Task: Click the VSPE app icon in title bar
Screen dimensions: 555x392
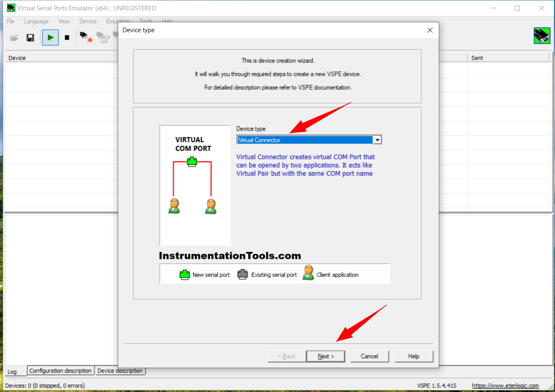Action: pos(11,8)
